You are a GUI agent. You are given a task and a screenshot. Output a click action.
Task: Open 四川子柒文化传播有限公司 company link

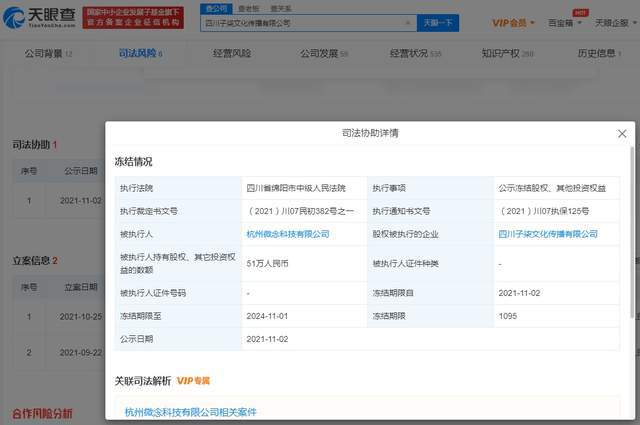pyautogui.click(x=548, y=234)
